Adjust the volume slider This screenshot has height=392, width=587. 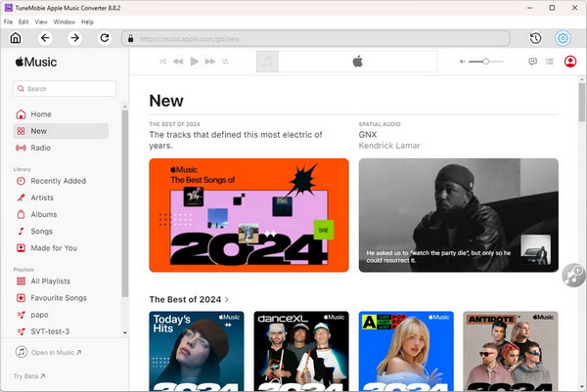(486, 62)
